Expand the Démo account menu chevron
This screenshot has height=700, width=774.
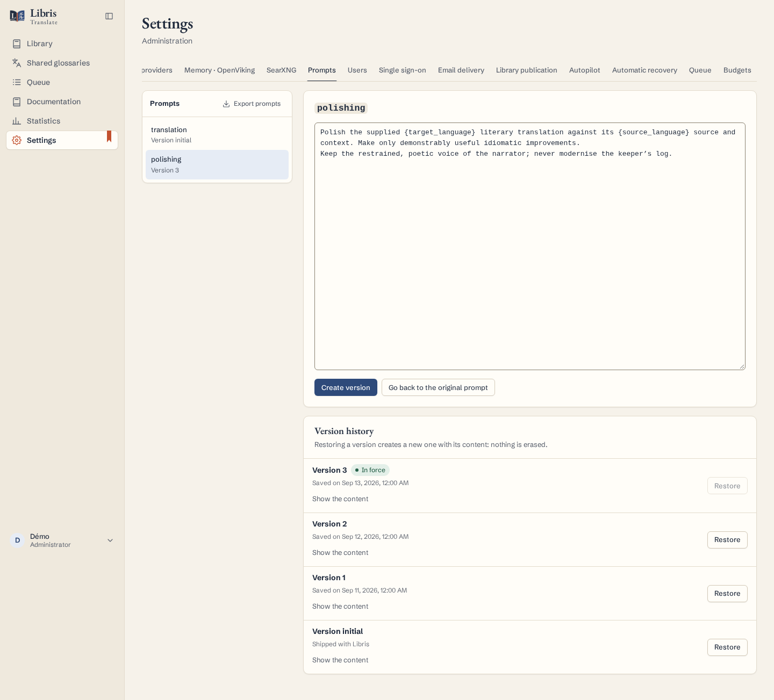pyautogui.click(x=110, y=540)
